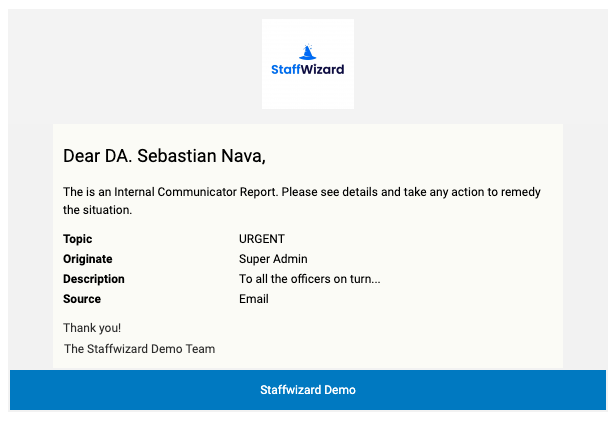609x422 pixels.
Task: Click the StaffWizard wordmark under the hat
Action: pos(307,70)
